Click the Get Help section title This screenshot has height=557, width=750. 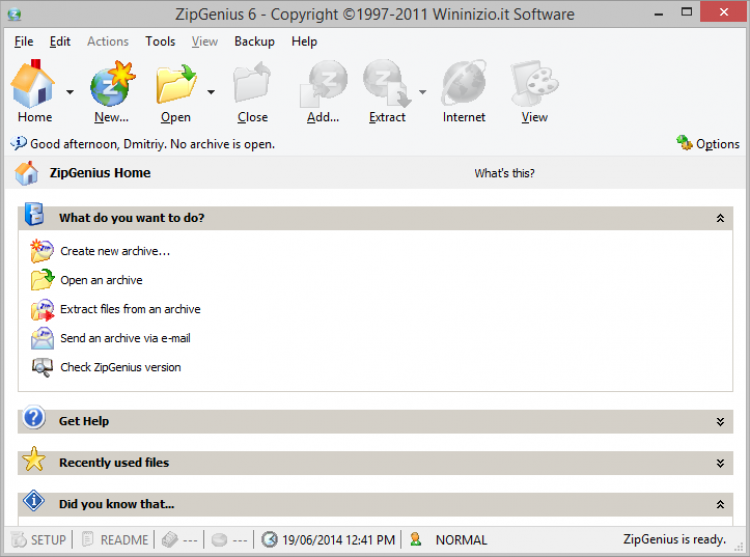point(84,421)
